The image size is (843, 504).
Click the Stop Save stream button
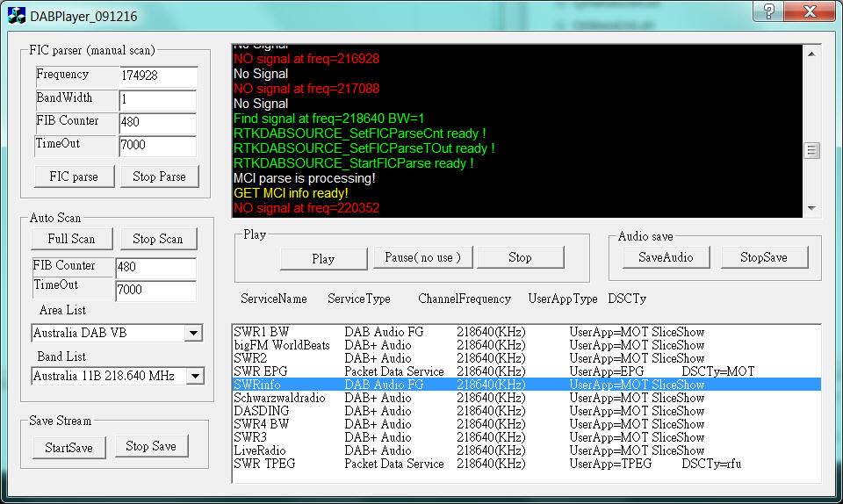click(x=150, y=447)
